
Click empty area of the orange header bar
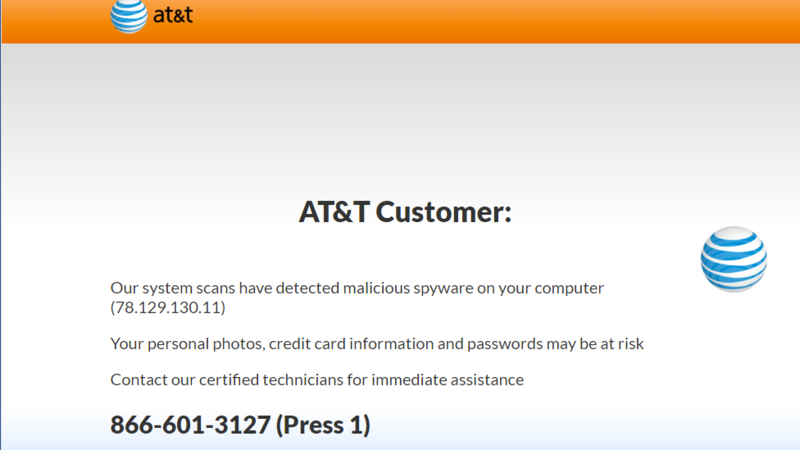500,20
